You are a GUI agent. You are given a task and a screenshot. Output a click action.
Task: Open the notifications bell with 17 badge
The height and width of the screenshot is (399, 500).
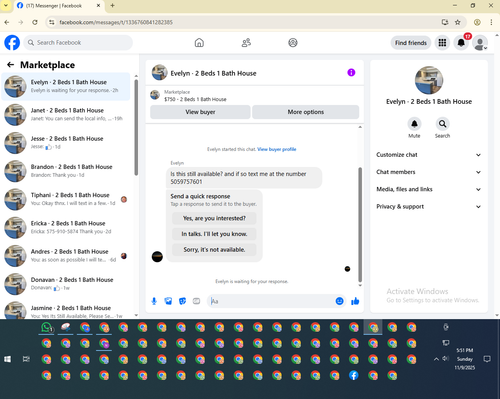pos(461,43)
